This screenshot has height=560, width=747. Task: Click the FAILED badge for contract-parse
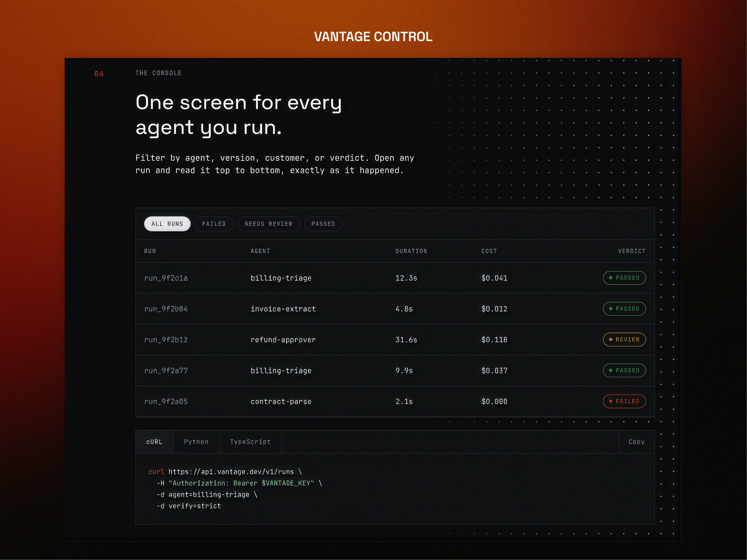pyautogui.click(x=624, y=401)
